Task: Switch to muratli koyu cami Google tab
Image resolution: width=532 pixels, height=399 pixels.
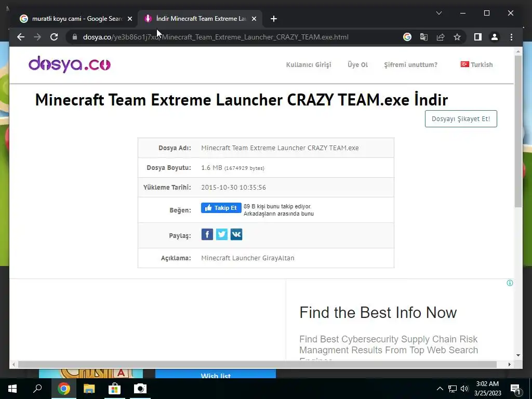Action: [76, 19]
